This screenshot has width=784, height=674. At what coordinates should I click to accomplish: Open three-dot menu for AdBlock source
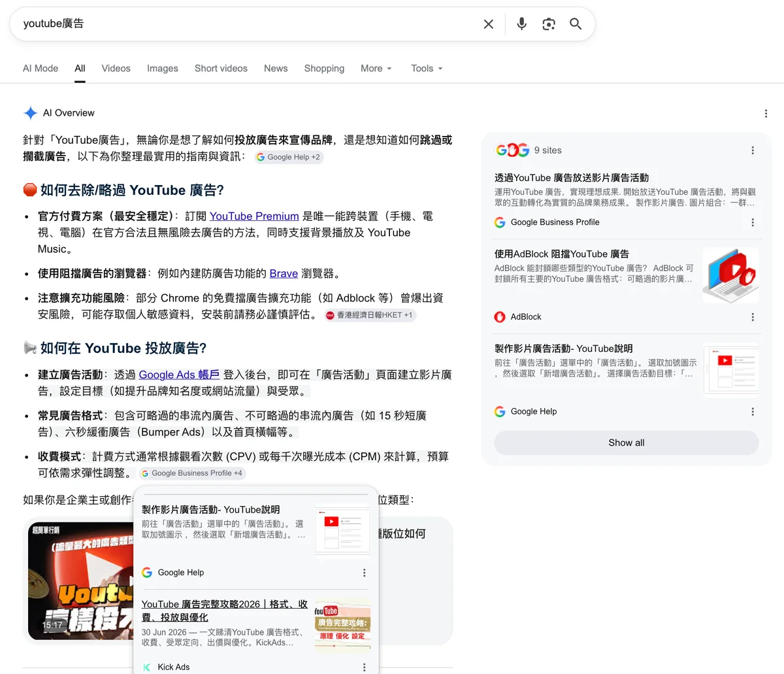tap(753, 317)
